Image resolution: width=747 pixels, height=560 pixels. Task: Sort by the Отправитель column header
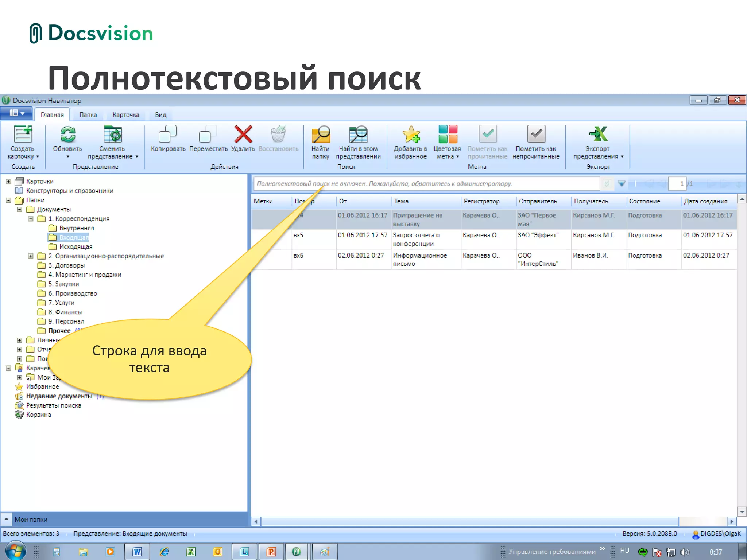coord(544,201)
